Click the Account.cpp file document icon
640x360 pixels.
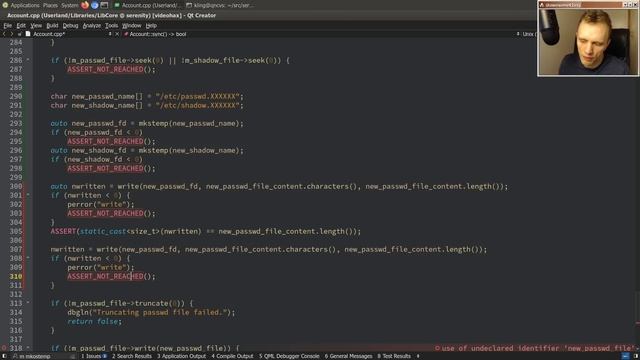click(28, 34)
